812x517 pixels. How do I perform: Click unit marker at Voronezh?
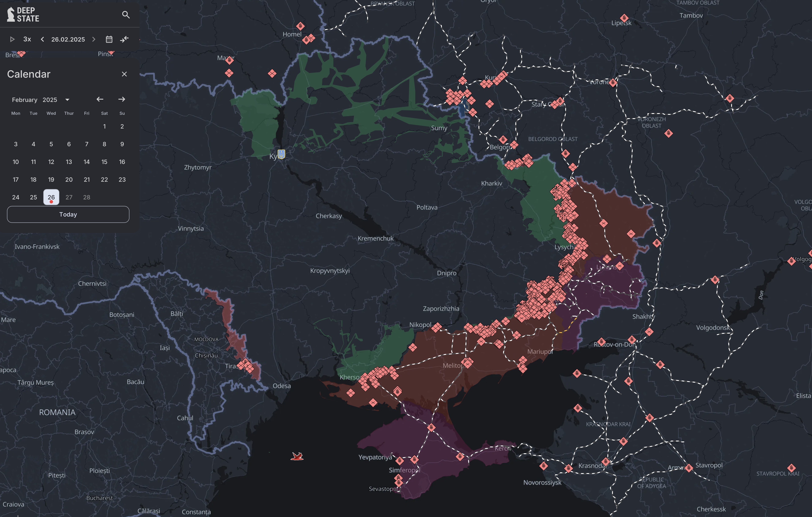[x=613, y=83]
